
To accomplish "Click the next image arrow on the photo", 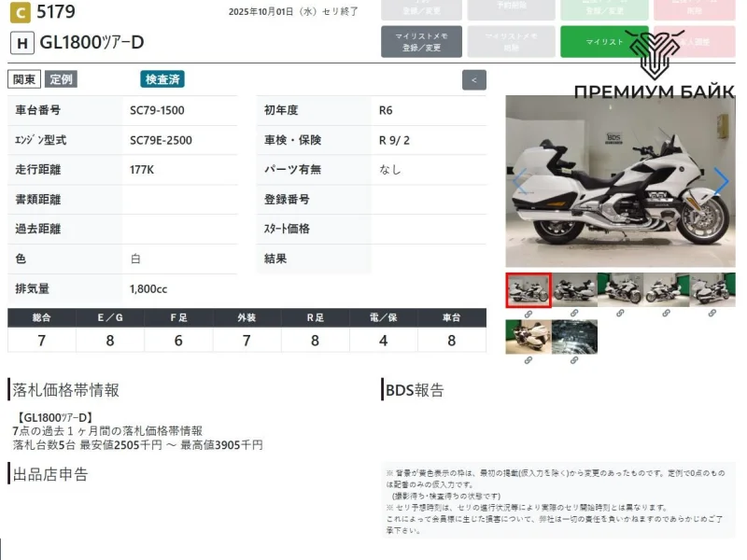I will click(720, 181).
